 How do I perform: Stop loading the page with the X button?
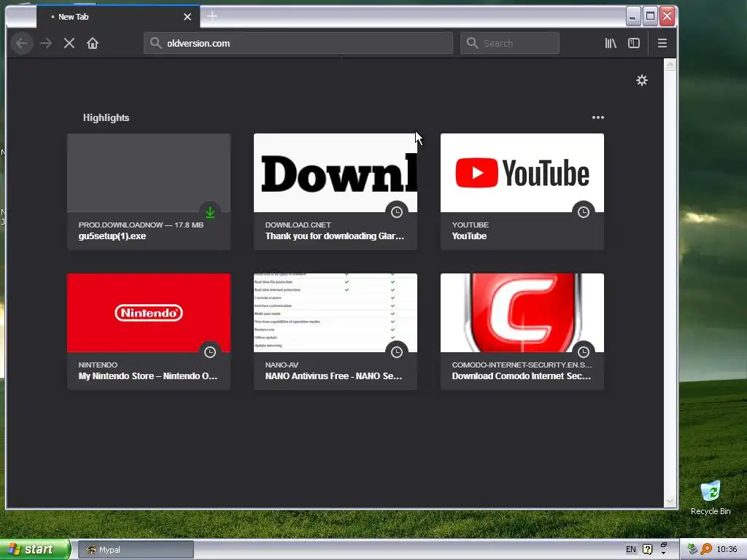69,43
